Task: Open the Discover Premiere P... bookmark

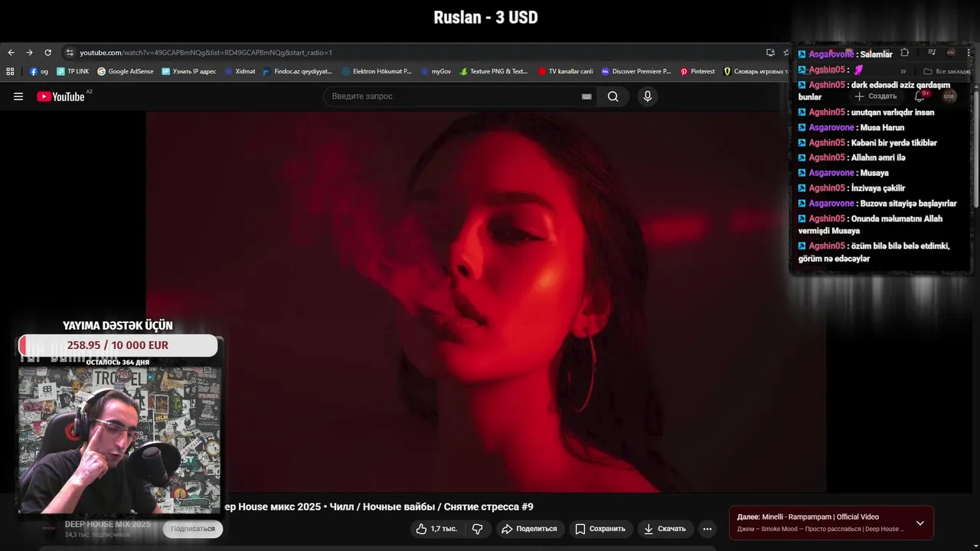Action: pyautogui.click(x=635, y=71)
